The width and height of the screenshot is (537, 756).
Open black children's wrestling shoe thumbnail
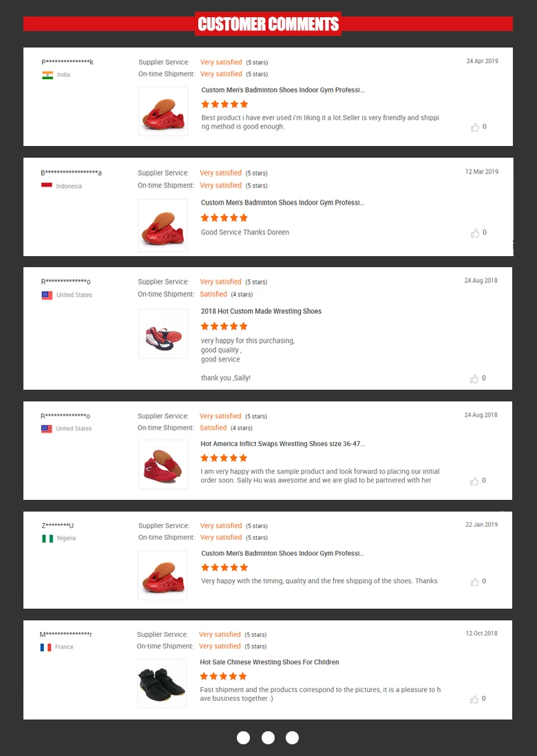coord(162,683)
